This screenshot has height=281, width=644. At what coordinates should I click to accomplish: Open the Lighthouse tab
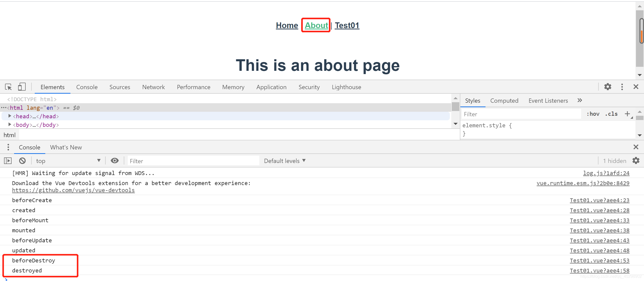[x=346, y=87]
